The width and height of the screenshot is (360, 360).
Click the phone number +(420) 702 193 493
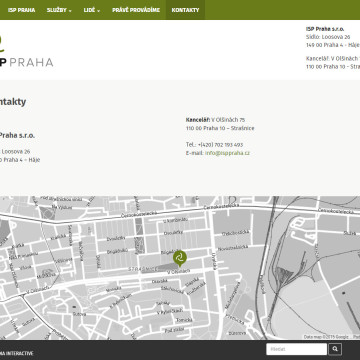tap(220, 145)
